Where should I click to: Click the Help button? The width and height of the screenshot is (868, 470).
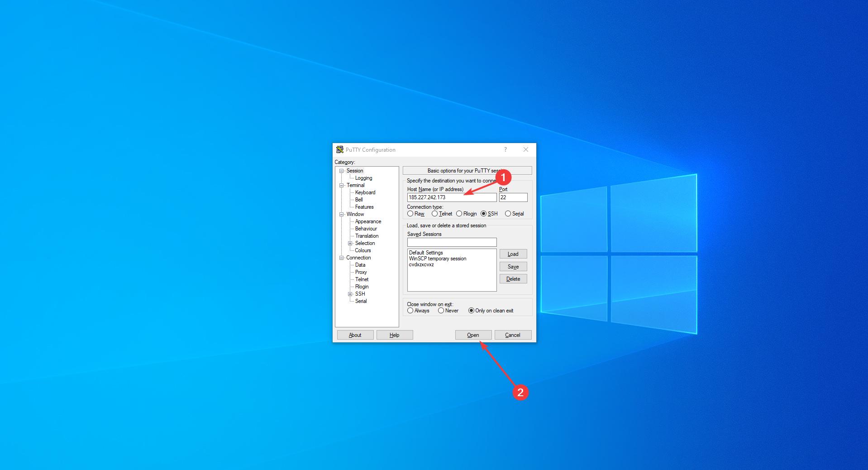click(x=395, y=335)
